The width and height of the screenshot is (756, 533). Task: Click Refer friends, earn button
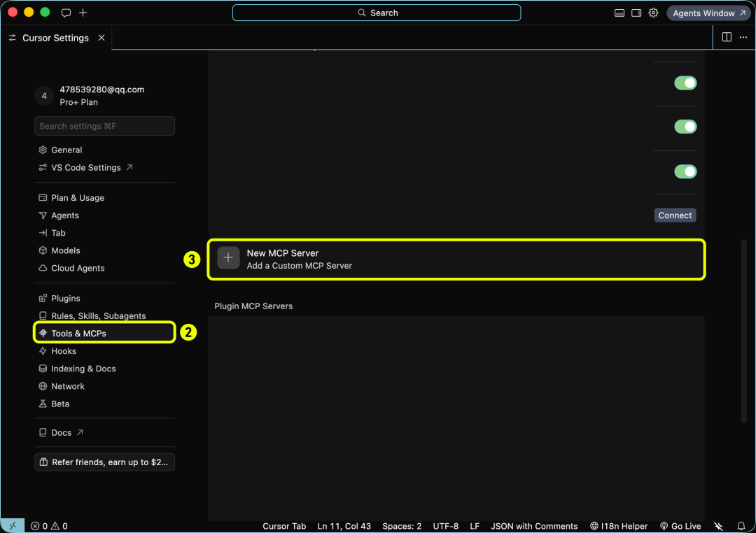tap(104, 462)
